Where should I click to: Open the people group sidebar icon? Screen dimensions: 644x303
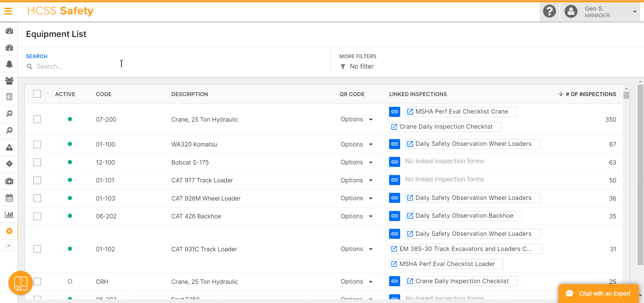click(x=9, y=81)
